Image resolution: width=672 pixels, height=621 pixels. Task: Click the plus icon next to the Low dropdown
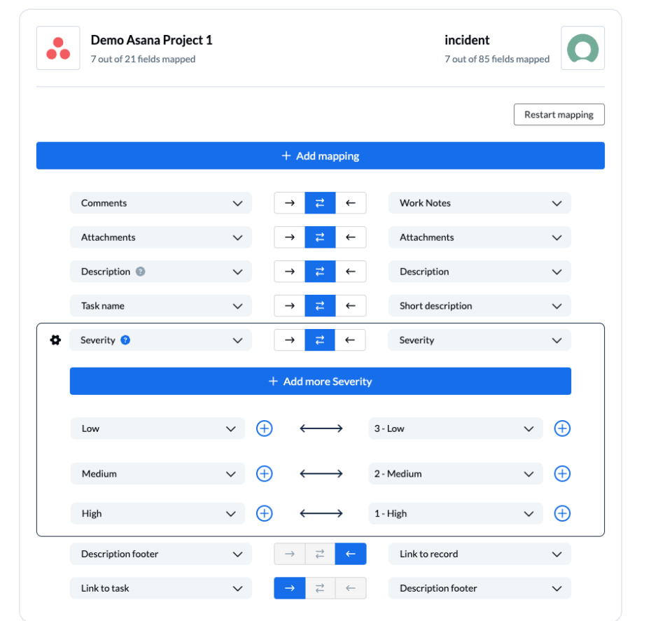click(x=264, y=428)
